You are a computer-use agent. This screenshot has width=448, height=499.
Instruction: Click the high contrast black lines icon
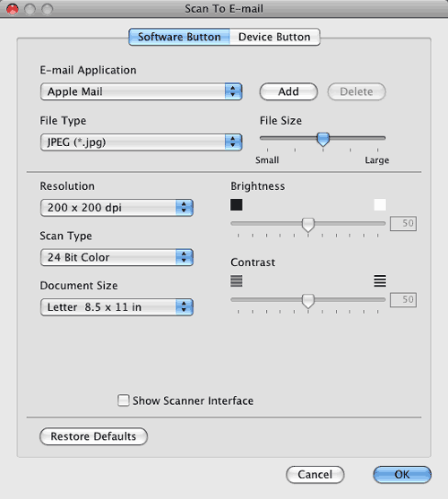(x=380, y=280)
